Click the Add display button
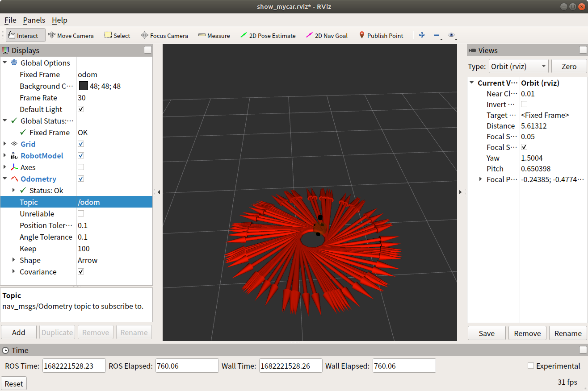 coord(19,333)
